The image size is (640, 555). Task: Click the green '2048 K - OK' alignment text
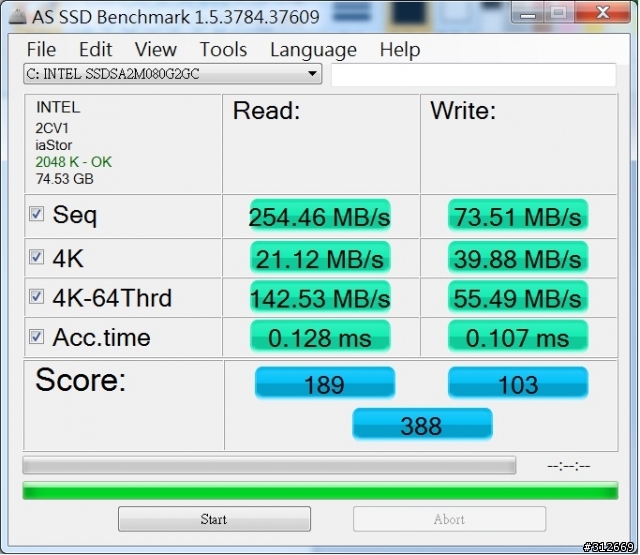point(73,162)
